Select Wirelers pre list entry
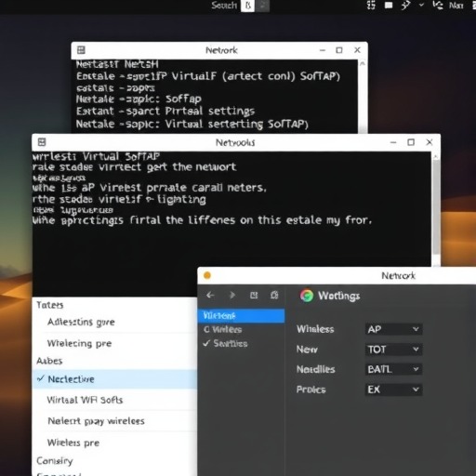 [73, 443]
